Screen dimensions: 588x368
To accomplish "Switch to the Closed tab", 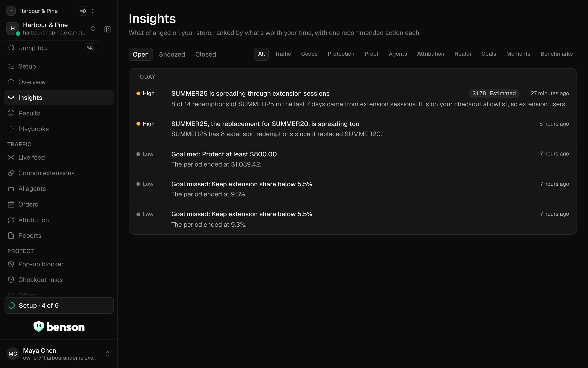I will [206, 54].
